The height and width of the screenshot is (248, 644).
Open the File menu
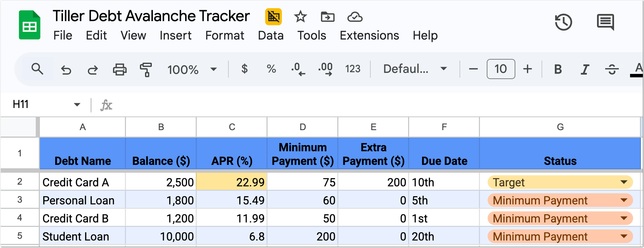click(x=63, y=35)
